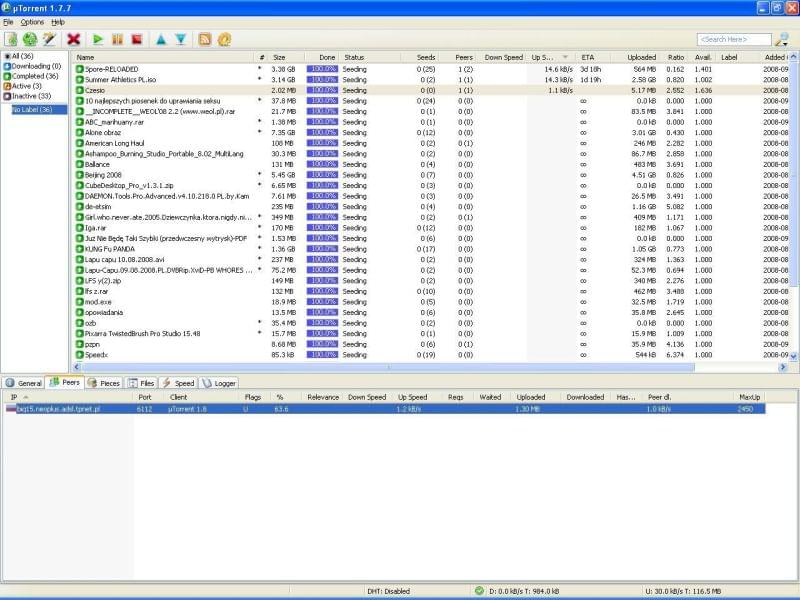Click the download speed status bar entry
This screenshot has width=800, height=600.
[x=524, y=591]
